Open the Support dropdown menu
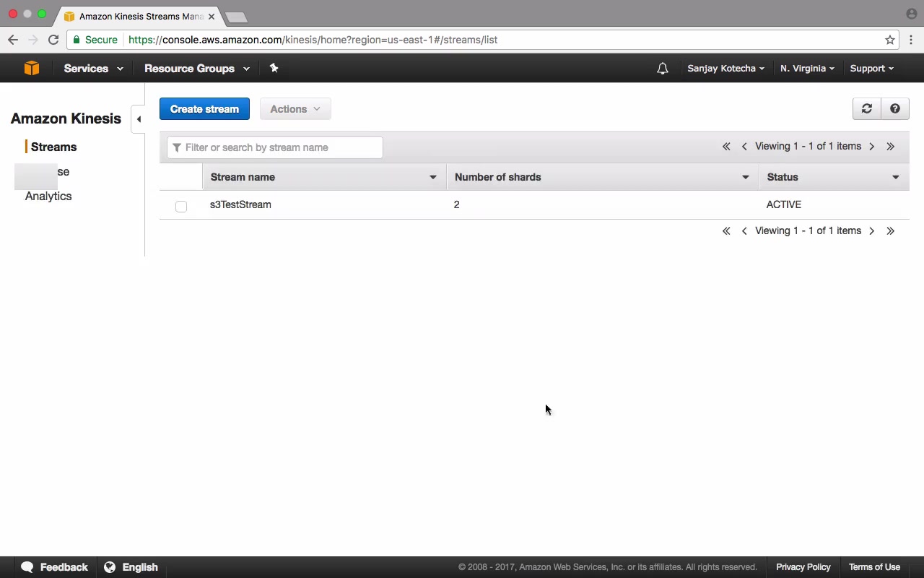 pyautogui.click(x=871, y=69)
